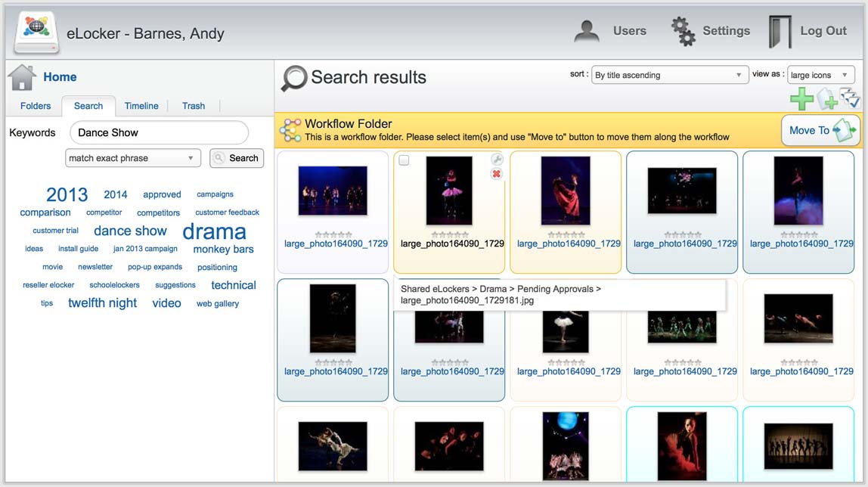868x487 pixels.
Task: Select the video tag
Action: (166, 303)
